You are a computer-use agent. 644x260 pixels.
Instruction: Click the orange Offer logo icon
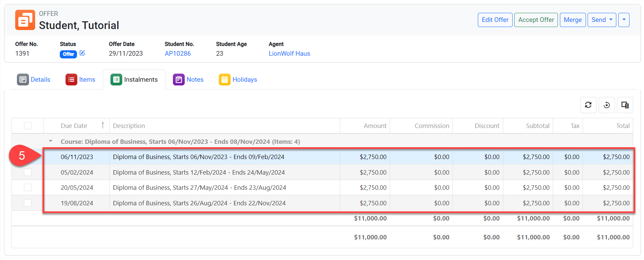(25, 20)
